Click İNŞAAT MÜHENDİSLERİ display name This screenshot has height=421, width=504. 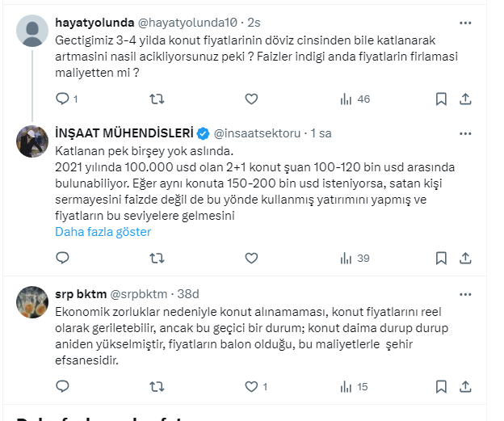coord(124,133)
